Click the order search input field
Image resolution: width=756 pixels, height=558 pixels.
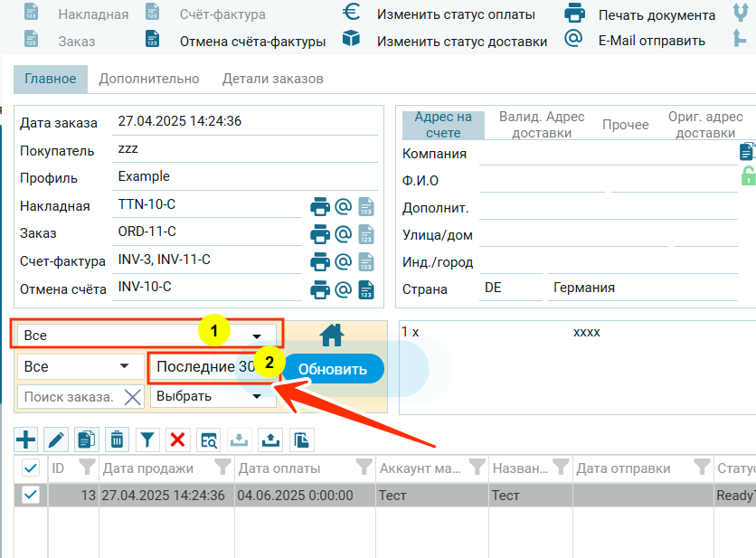coord(69,396)
